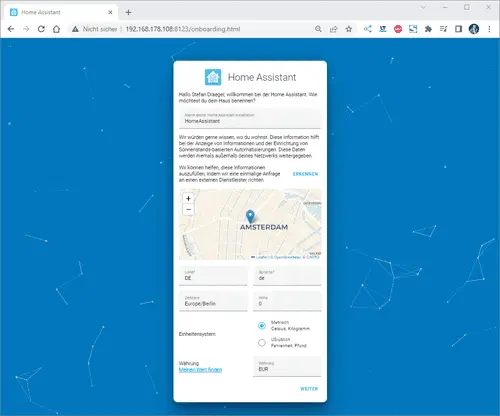This screenshot has width=500, height=416.
Task: Open the Währung dropdown showing EUR
Action: 287,366
